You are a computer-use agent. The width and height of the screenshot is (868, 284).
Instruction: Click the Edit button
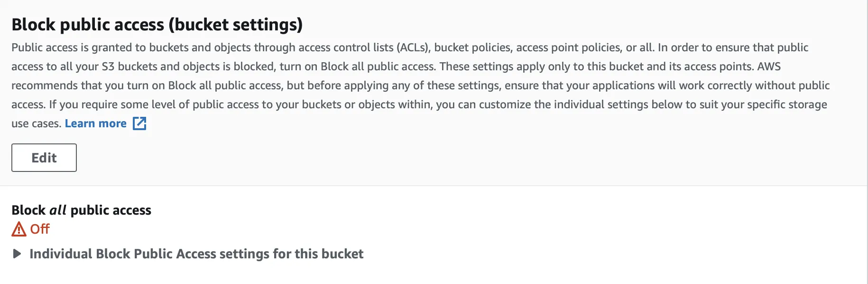[x=44, y=158]
